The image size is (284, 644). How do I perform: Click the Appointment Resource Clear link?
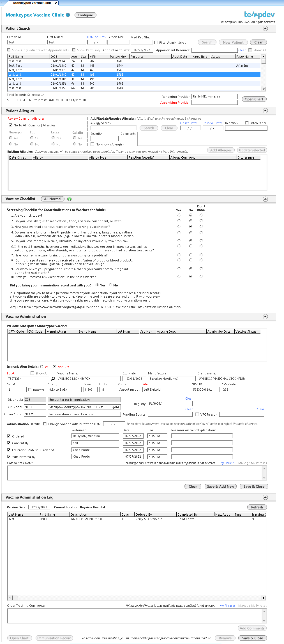click(x=242, y=50)
